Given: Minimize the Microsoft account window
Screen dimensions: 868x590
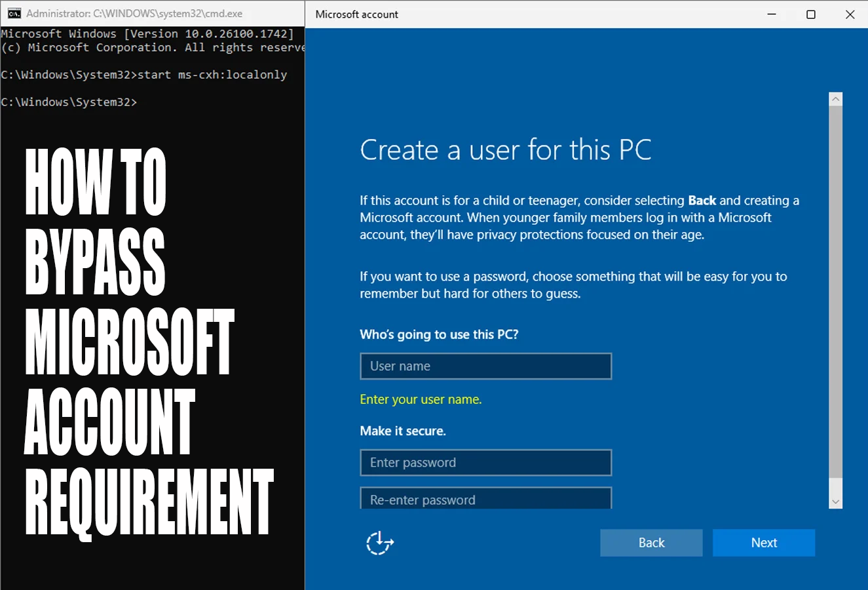Looking at the screenshot, I should [771, 14].
